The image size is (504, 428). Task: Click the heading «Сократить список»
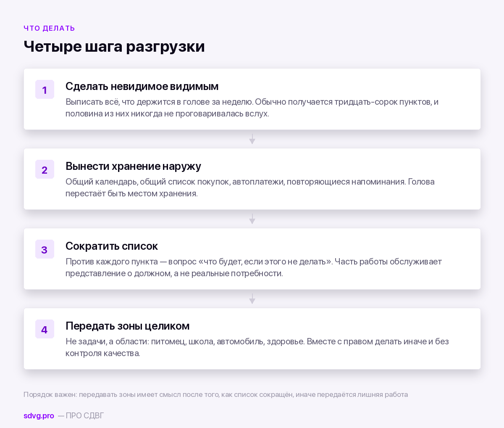[x=112, y=246]
